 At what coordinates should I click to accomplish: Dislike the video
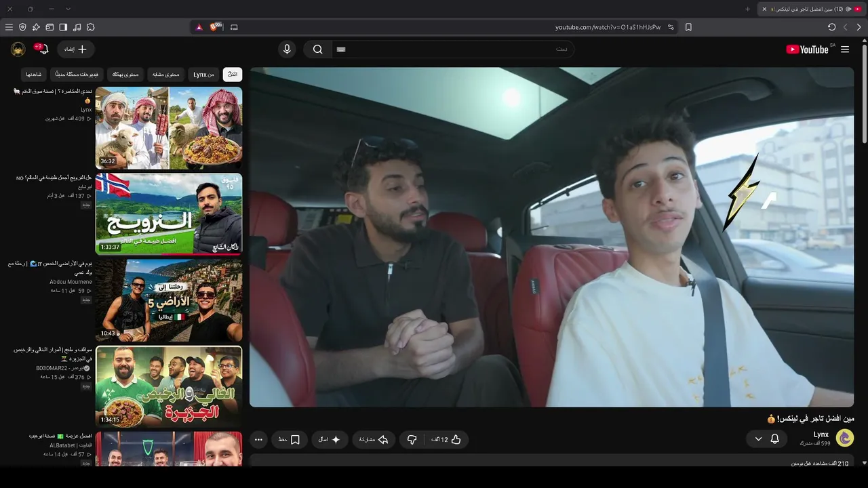[x=412, y=440]
